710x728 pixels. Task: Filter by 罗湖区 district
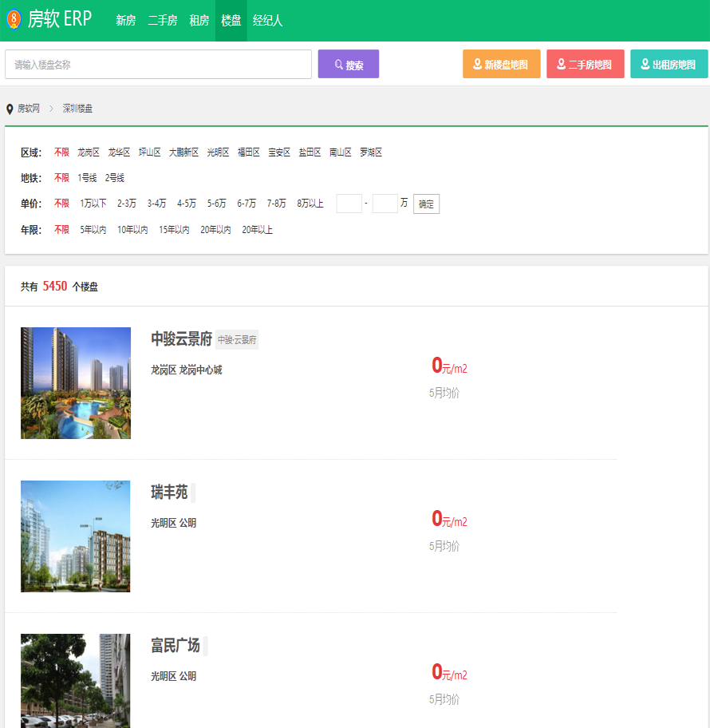click(x=371, y=152)
